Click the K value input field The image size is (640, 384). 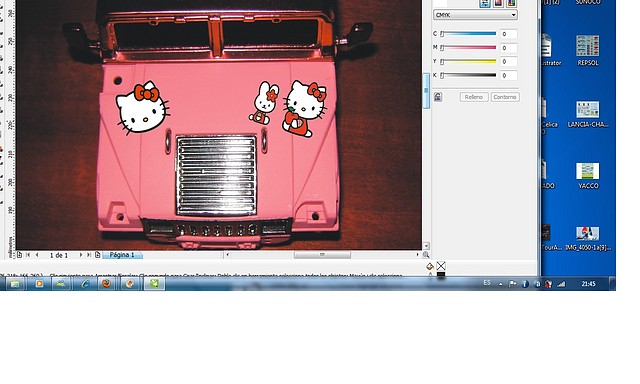(509, 75)
